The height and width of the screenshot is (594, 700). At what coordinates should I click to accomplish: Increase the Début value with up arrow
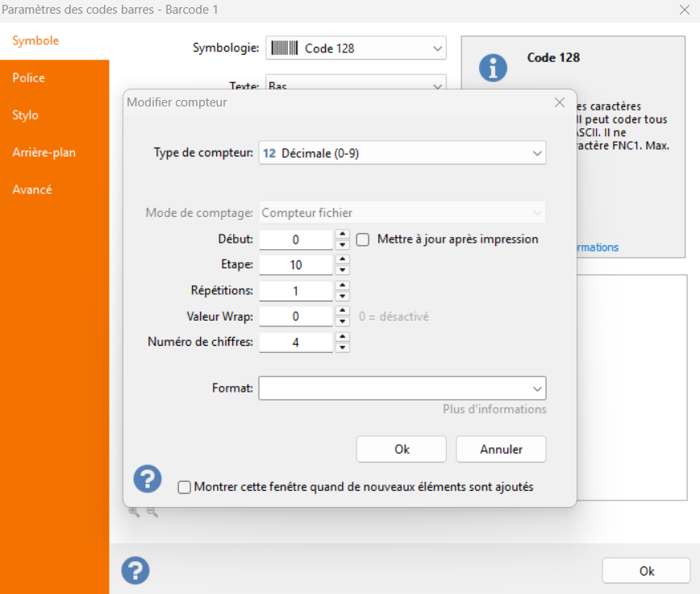point(343,235)
